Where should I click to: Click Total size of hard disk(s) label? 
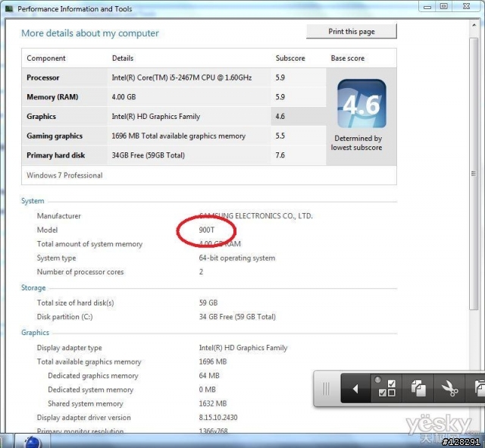[x=75, y=303]
